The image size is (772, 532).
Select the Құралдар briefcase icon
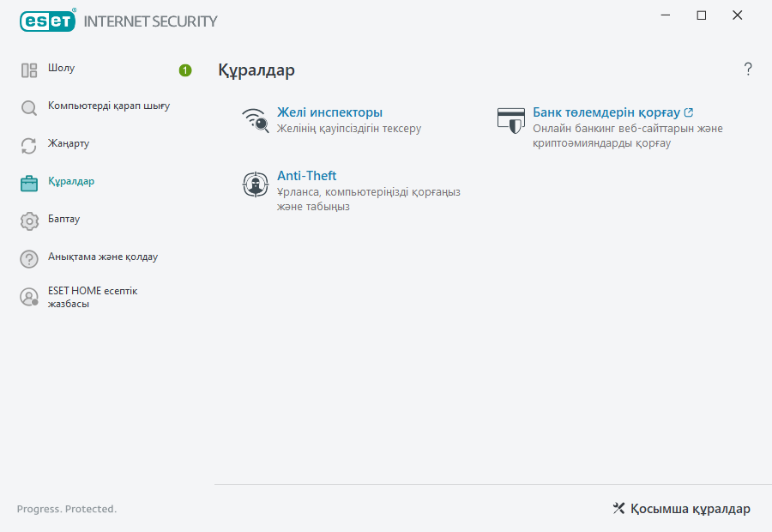tap(28, 182)
